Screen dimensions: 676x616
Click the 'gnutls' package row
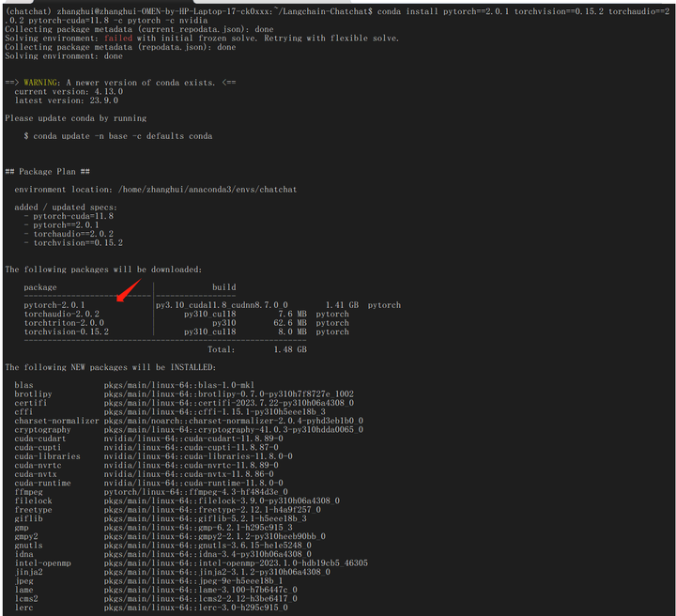[x=163, y=546]
